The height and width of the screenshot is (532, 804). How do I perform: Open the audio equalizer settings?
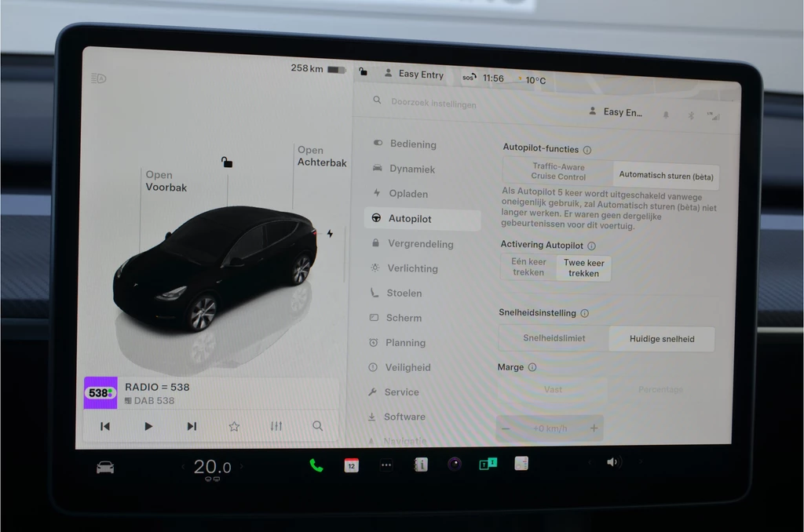(x=276, y=426)
